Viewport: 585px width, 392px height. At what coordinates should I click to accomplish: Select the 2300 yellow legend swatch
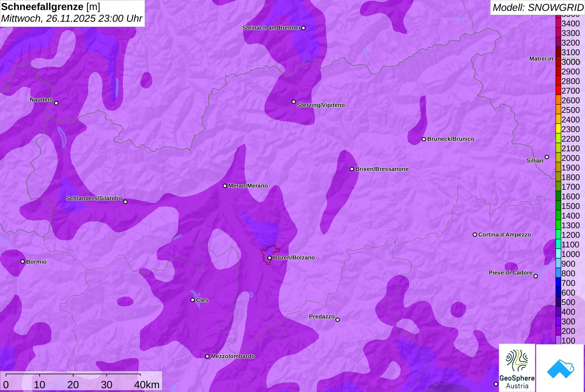[558, 129]
